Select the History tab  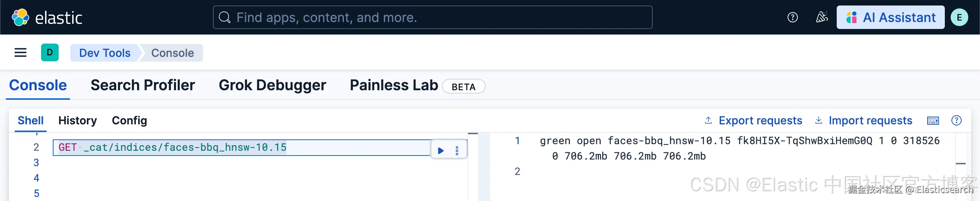pos(78,121)
